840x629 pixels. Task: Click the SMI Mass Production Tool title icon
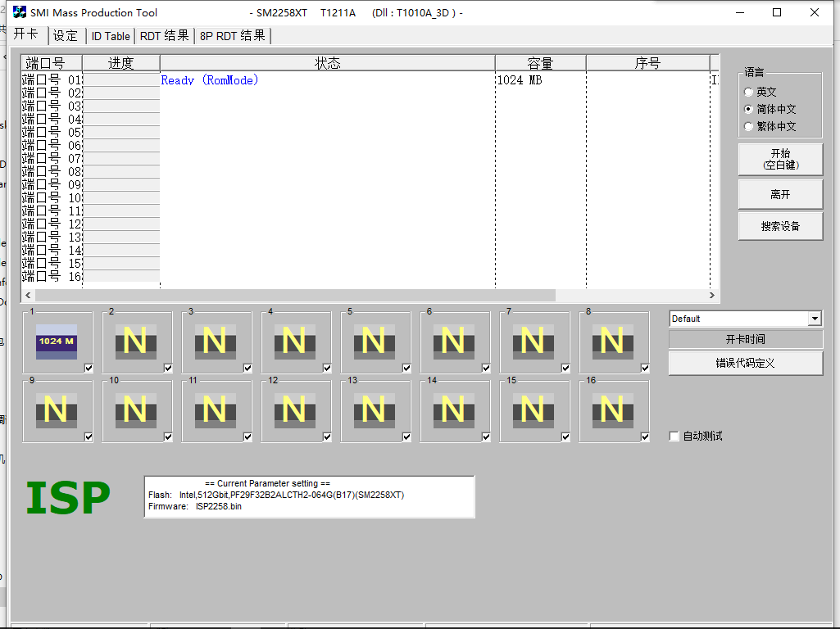[20, 12]
